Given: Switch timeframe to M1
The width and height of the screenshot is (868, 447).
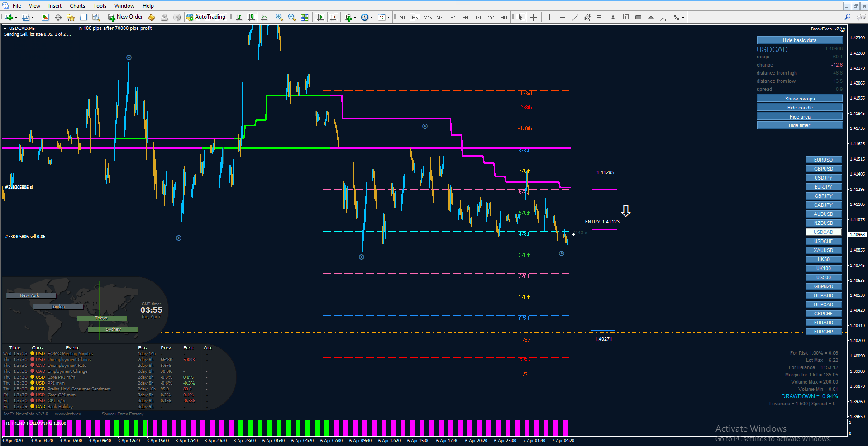Looking at the screenshot, I should [x=402, y=17].
